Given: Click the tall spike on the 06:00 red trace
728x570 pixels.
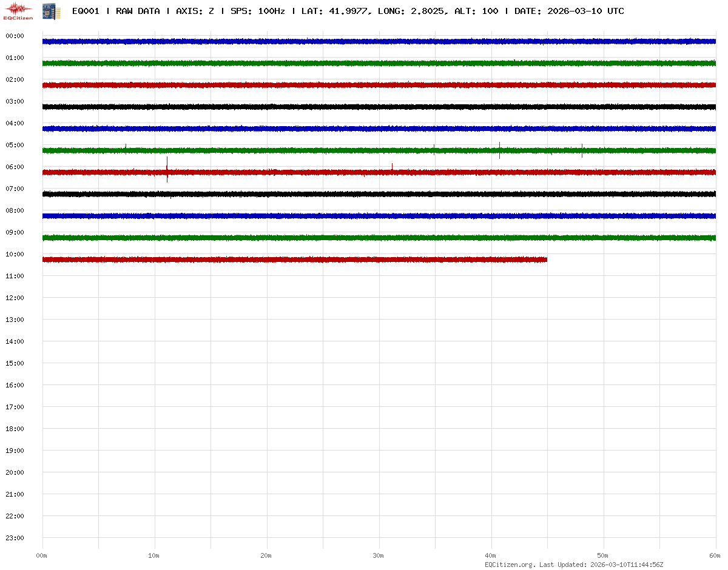Looking at the screenshot, I should (x=167, y=169).
